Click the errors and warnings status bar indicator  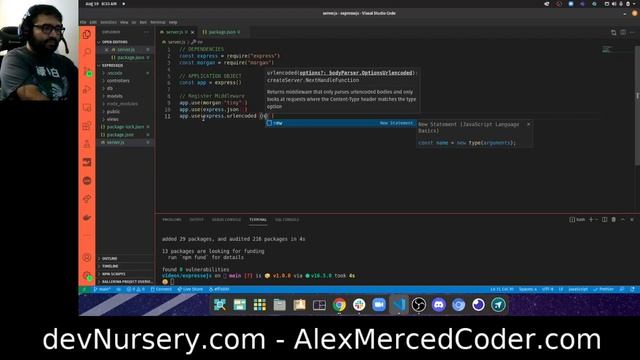[136, 289]
